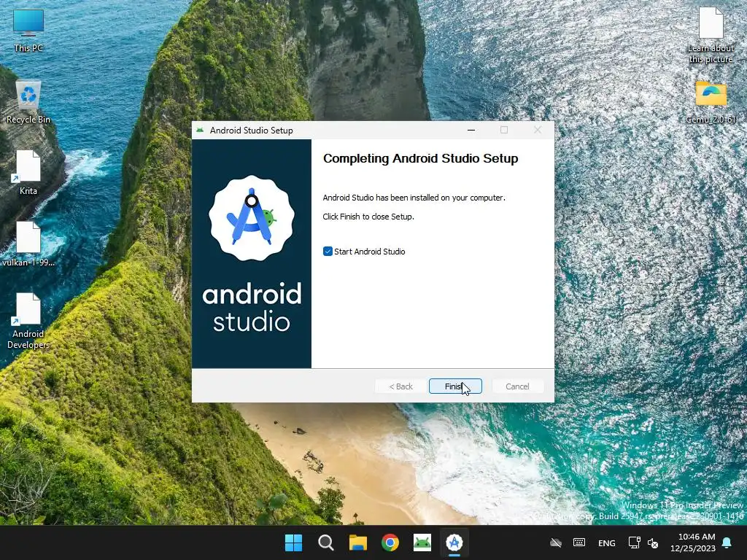Open the network status tray icon
Screen dimensions: 747x560
[634, 542]
